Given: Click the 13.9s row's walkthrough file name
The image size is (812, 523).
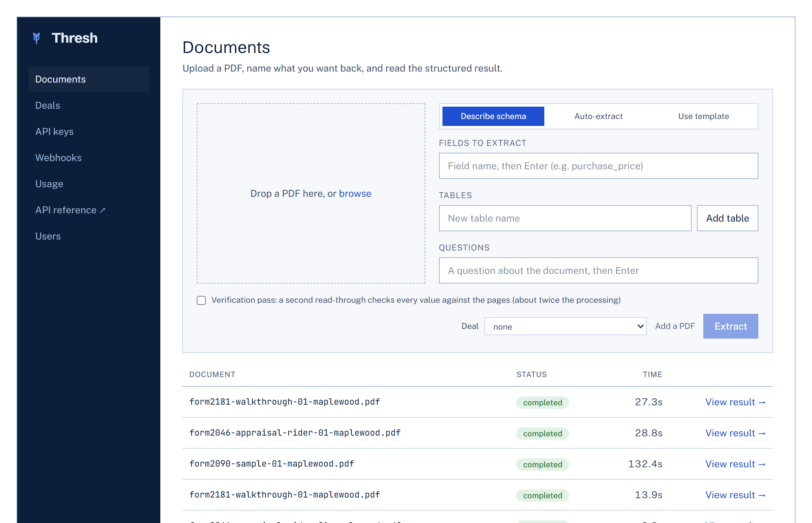Looking at the screenshot, I should (285, 495).
